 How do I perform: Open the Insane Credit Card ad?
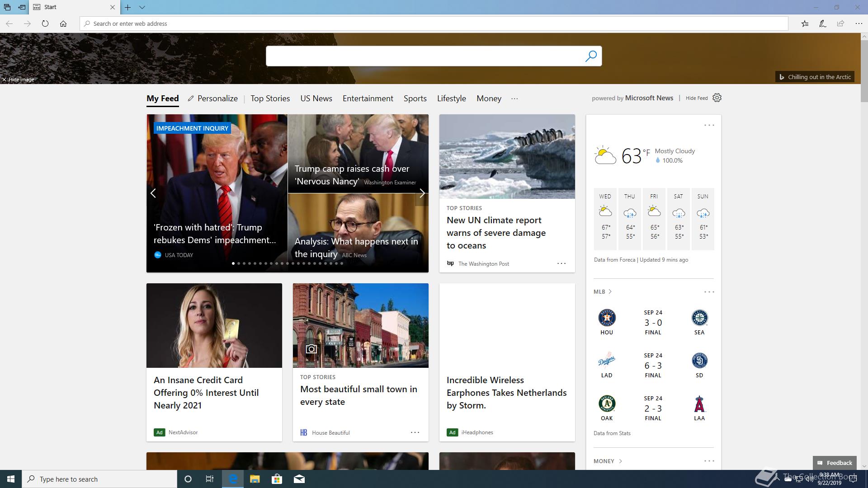pyautogui.click(x=214, y=362)
